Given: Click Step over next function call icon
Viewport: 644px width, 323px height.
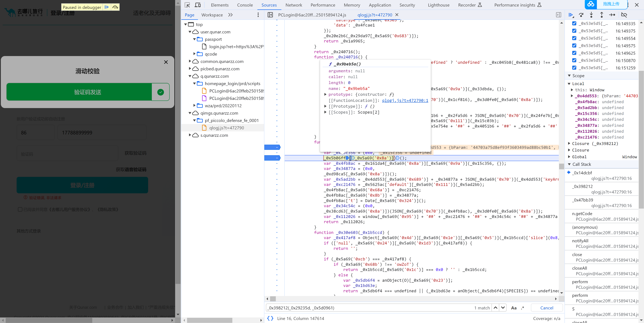Looking at the screenshot, I should 581,15.
